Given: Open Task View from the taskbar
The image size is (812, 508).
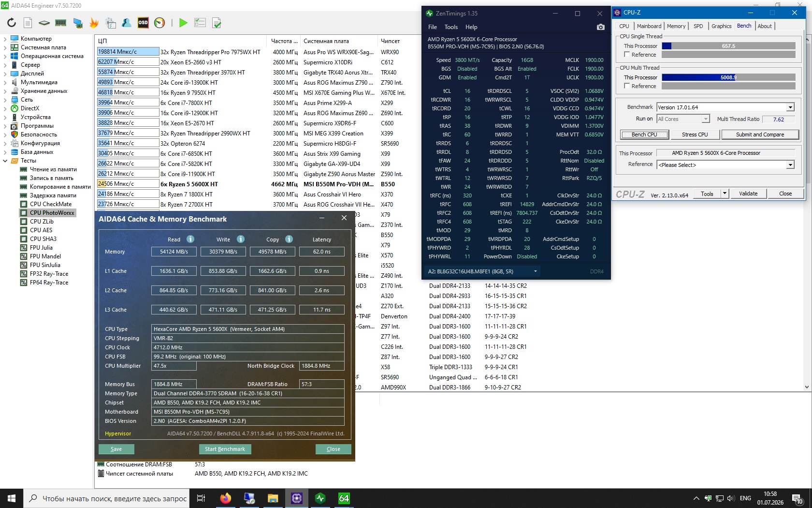Looking at the screenshot, I should coord(201,498).
